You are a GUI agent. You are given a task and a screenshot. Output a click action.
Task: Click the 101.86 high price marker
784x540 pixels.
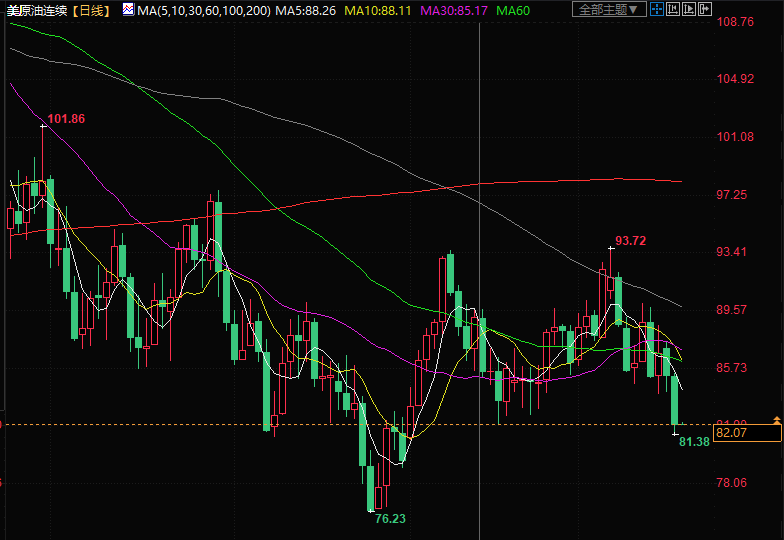[x=66, y=119]
